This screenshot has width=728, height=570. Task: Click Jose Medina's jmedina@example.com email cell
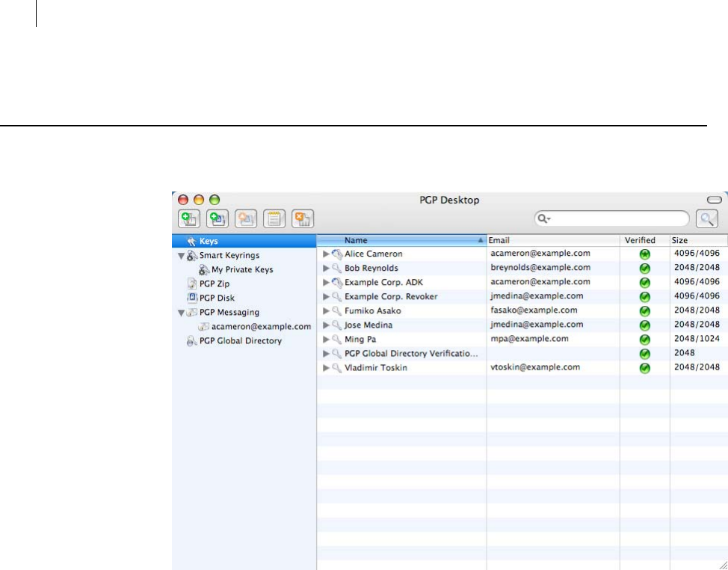point(537,325)
